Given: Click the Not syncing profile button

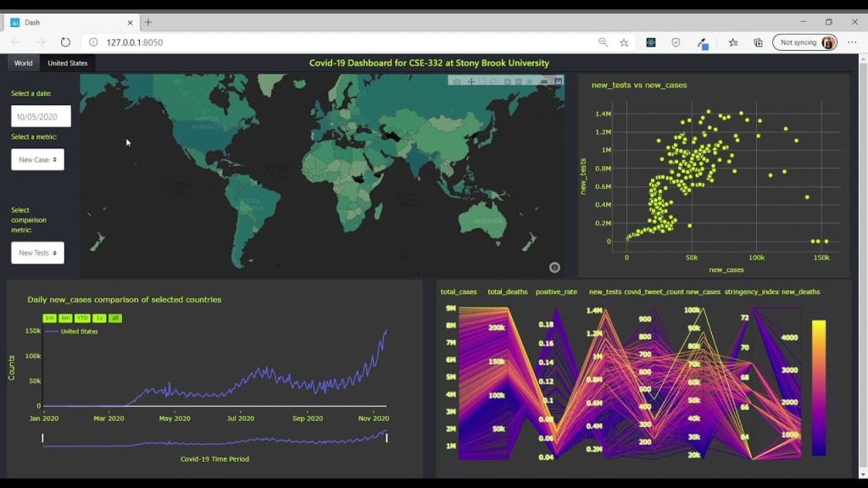Looking at the screenshot, I should (x=804, y=42).
